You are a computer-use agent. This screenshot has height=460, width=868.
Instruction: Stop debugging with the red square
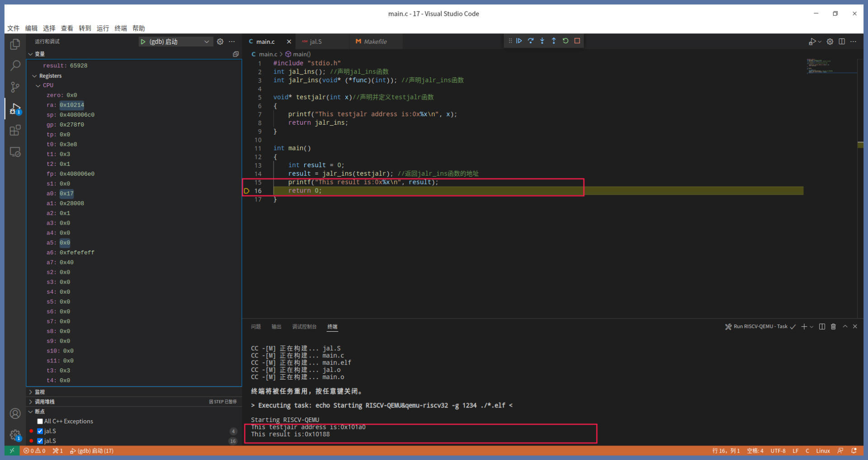[x=577, y=41]
